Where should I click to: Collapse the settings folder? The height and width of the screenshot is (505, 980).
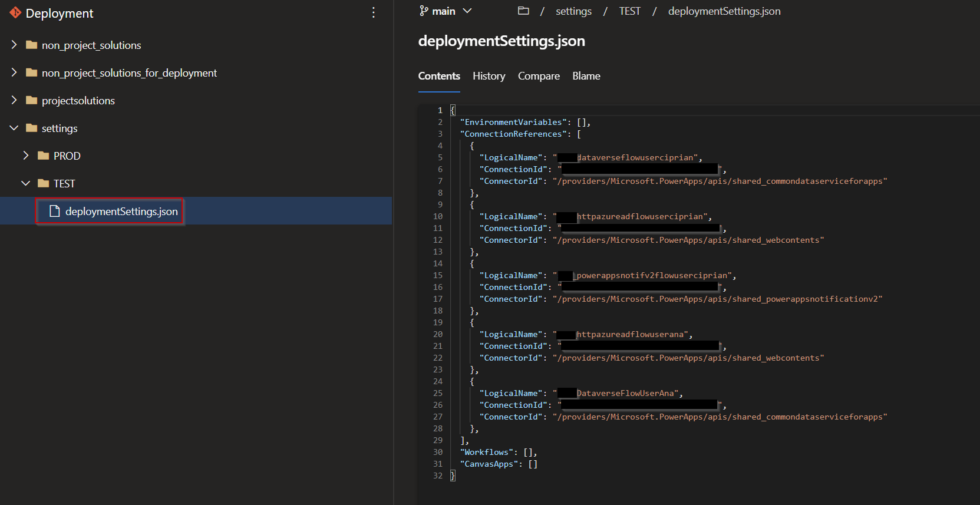tap(14, 128)
